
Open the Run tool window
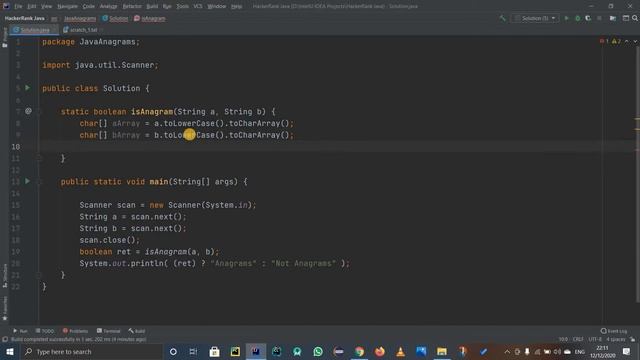(20, 331)
